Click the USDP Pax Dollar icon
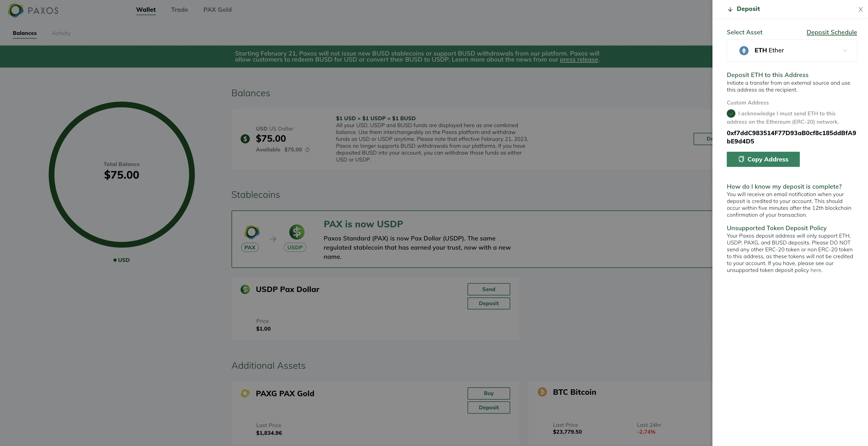Screen dimensions: 868x446 (x=245, y=289)
